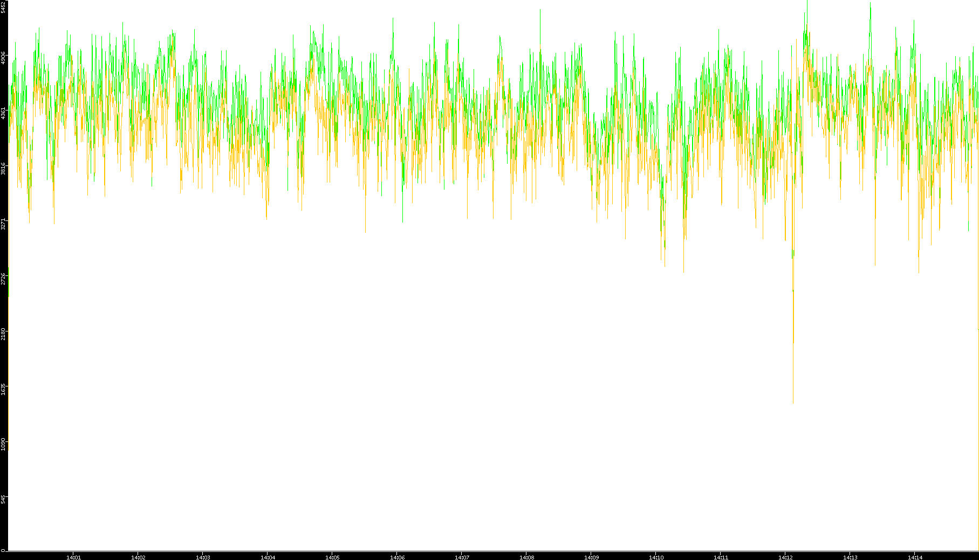Viewport: 979px width, 560px height.
Task: Select the 14:07 time axis tick
Action: (x=462, y=557)
